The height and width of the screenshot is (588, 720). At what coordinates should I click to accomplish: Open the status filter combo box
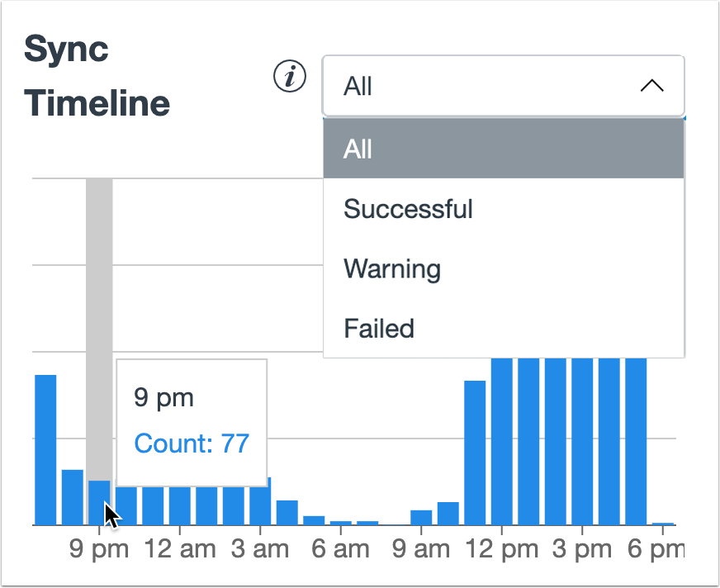tap(503, 85)
